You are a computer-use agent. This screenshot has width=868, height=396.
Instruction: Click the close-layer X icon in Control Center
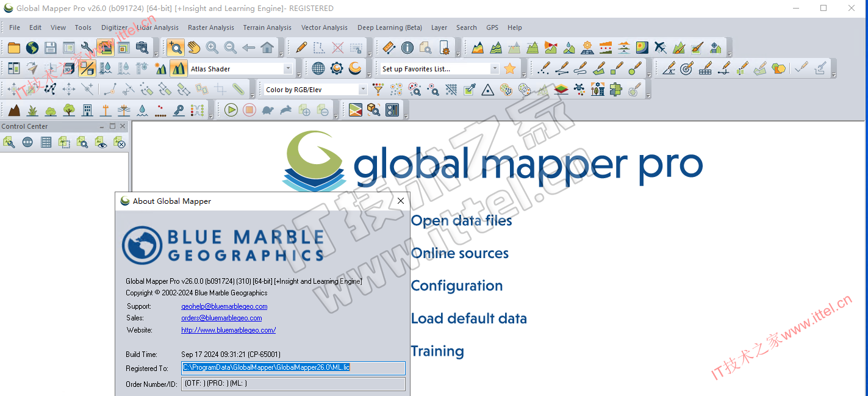(120, 142)
